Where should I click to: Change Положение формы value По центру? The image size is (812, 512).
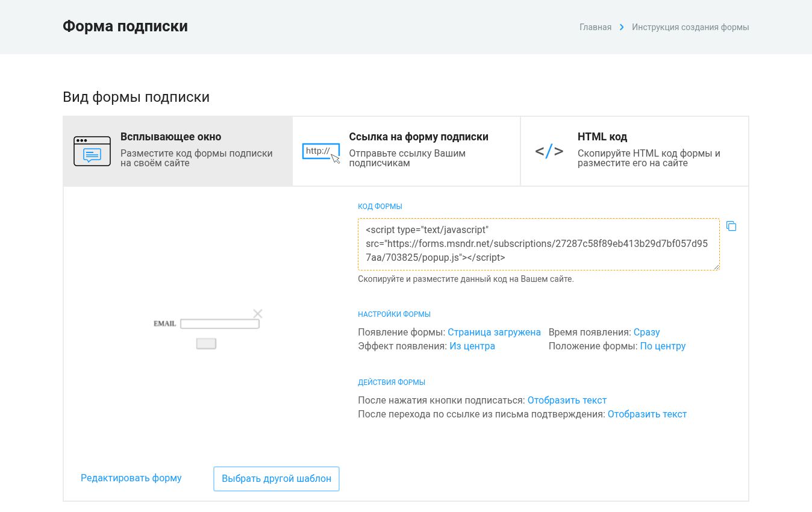663,346
